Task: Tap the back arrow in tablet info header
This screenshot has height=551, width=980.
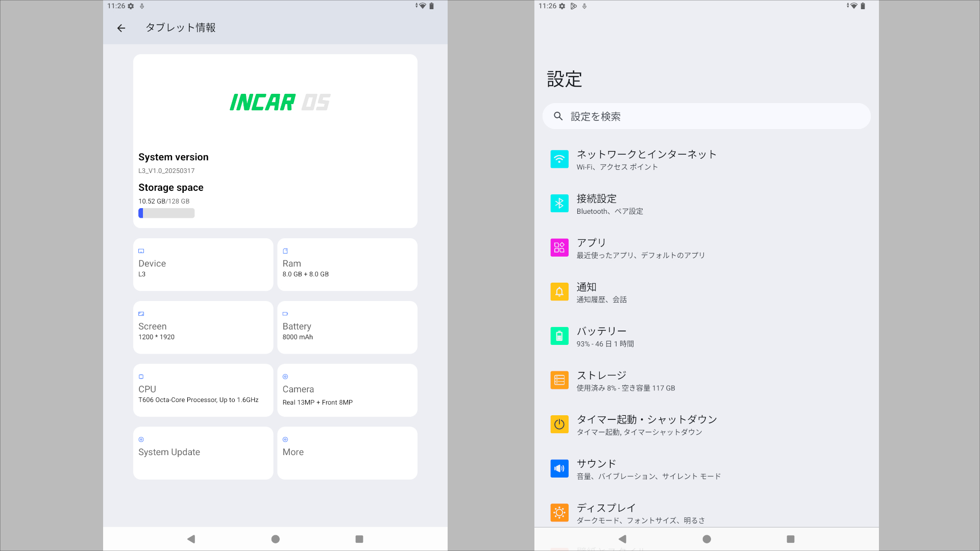Action: 121,28
